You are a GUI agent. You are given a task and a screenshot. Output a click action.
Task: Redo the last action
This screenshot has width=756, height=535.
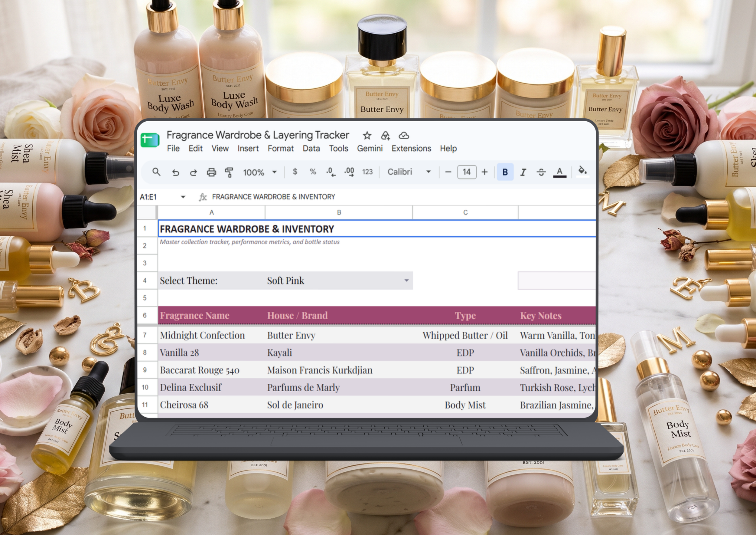193,172
